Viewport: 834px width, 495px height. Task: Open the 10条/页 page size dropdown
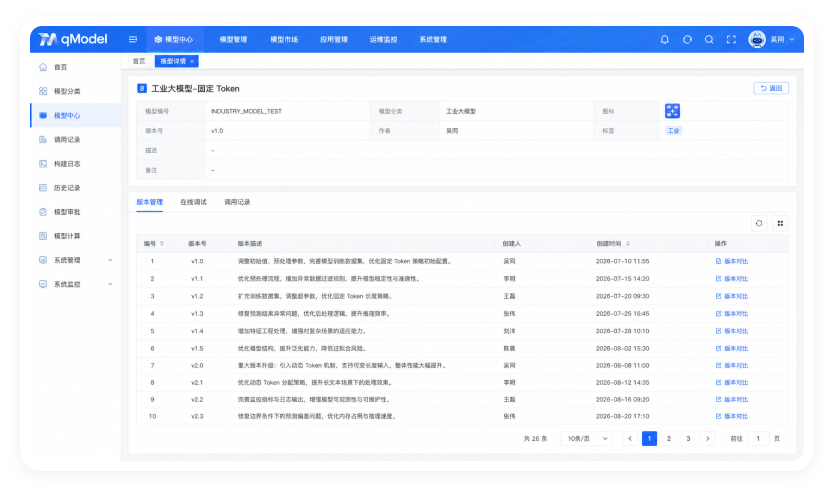tap(586, 439)
